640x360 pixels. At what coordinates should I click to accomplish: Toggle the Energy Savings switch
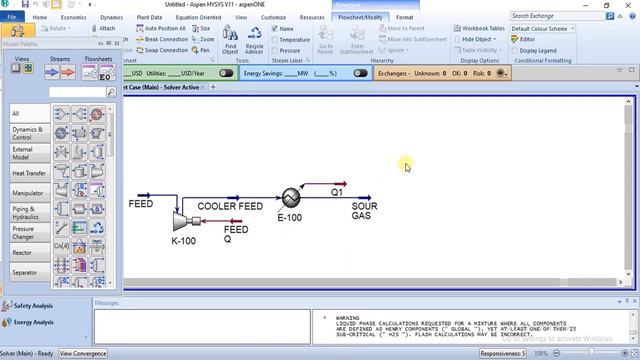coord(360,73)
